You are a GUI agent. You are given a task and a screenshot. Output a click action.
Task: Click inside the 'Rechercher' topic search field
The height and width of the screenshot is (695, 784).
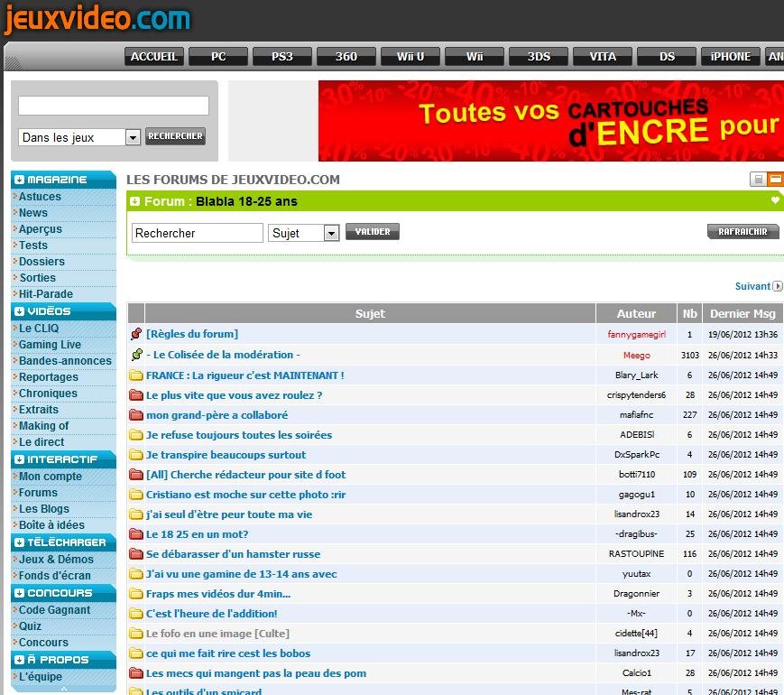click(197, 233)
